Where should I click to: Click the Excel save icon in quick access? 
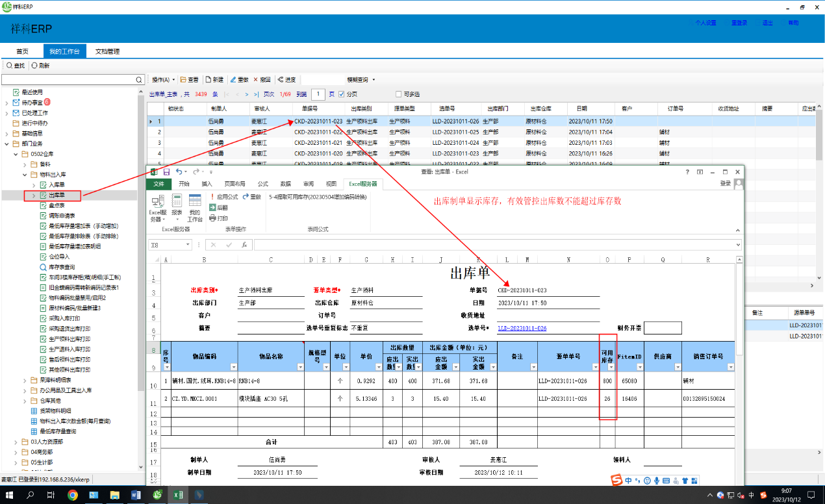pyautogui.click(x=166, y=172)
